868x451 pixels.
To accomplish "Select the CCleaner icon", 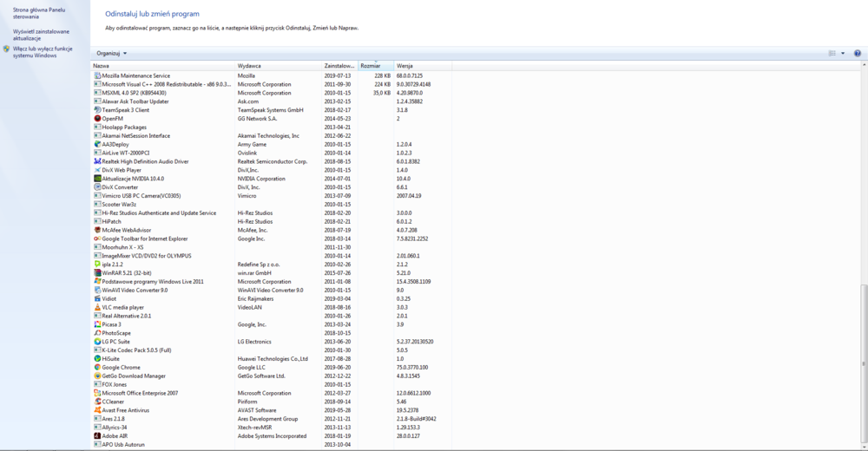I will (x=97, y=402).
